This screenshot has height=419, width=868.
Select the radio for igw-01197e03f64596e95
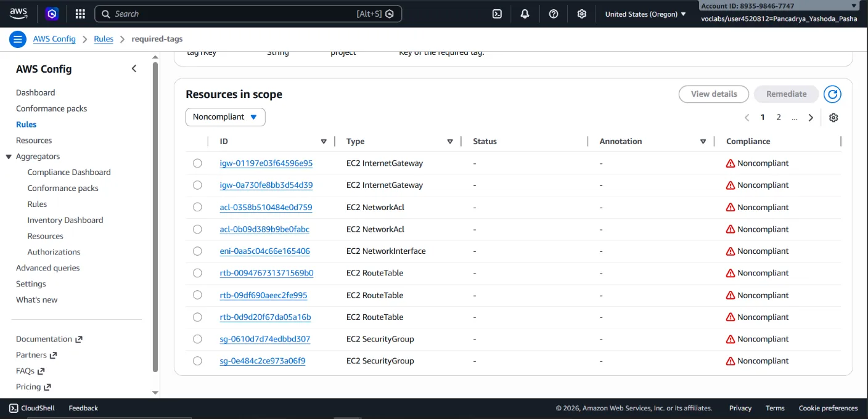click(x=197, y=163)
